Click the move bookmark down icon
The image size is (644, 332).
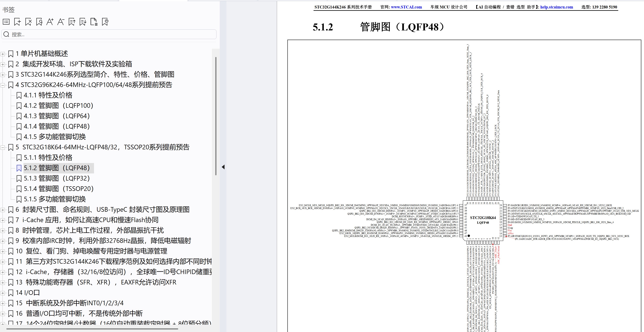(83, 22)
